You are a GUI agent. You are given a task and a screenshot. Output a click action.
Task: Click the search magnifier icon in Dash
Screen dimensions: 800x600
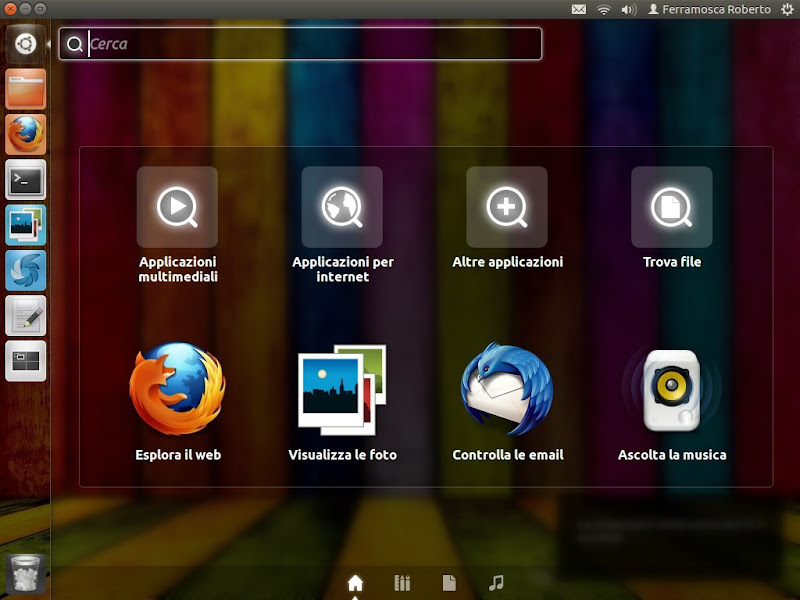pyautogui.click(x=75, y=44)
